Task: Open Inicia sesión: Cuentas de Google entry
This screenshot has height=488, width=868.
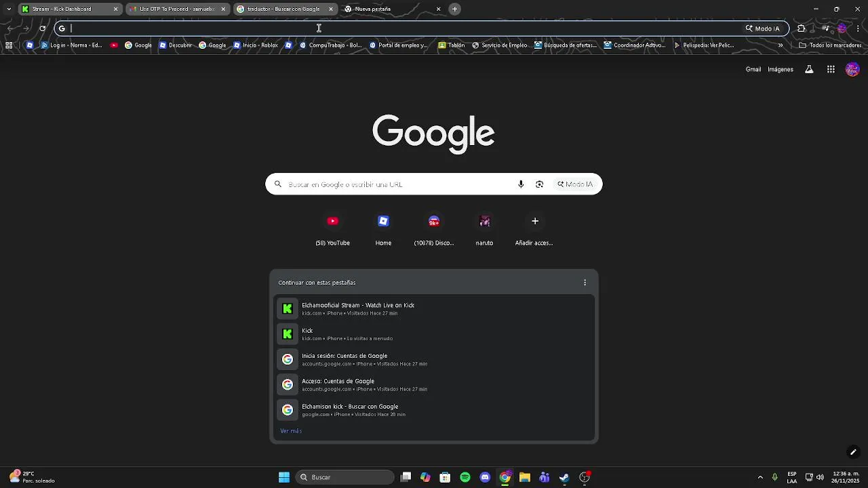Action: (x=434, y=359)
